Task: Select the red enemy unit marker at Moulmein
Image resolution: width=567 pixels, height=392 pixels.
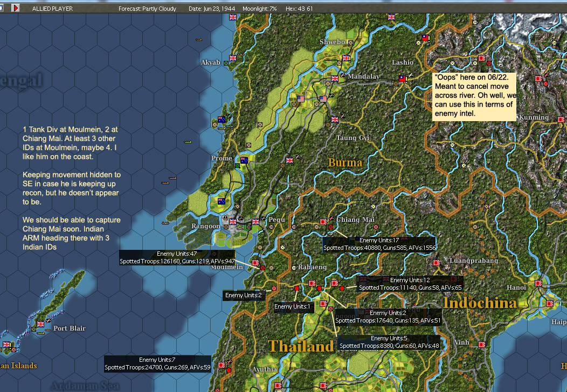Action: pos(263,268)
